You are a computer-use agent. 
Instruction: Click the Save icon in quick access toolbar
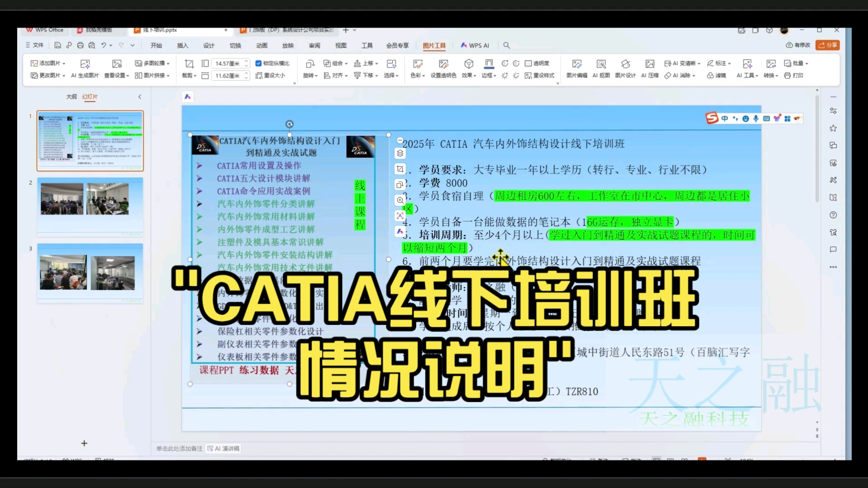pos(57,45)
